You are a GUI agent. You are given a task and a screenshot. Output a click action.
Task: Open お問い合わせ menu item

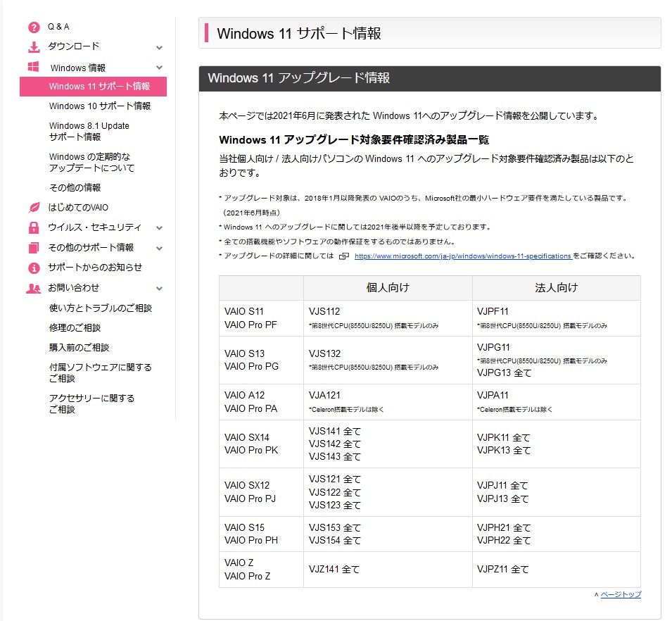click(x=74, y=288)
